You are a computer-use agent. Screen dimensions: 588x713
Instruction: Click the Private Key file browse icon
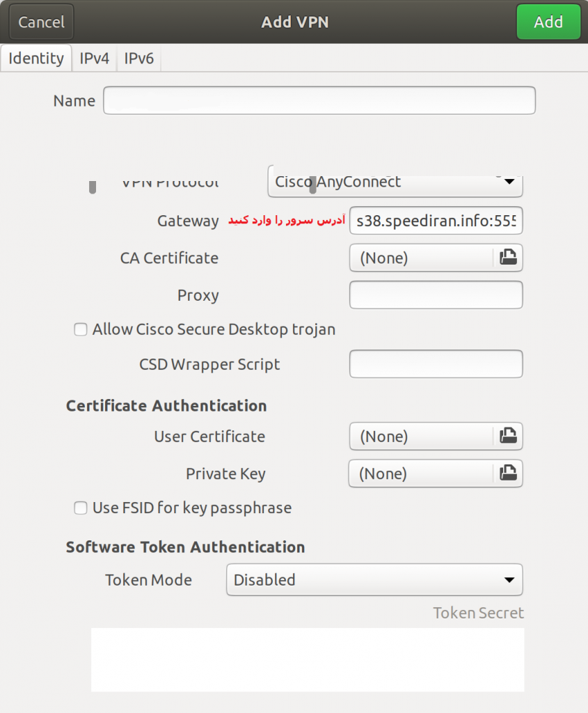pos(509,473)
